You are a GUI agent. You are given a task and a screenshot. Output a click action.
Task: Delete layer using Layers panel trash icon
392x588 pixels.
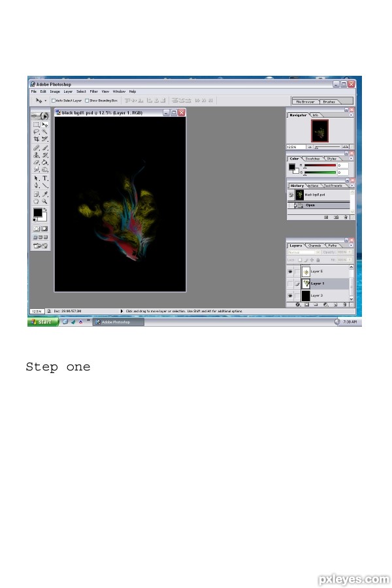[345, 304]
